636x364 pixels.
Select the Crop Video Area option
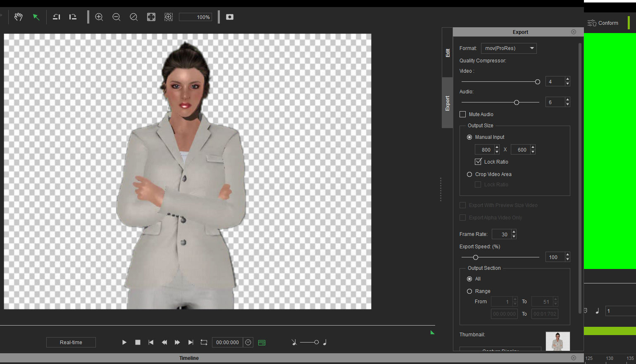469,174
